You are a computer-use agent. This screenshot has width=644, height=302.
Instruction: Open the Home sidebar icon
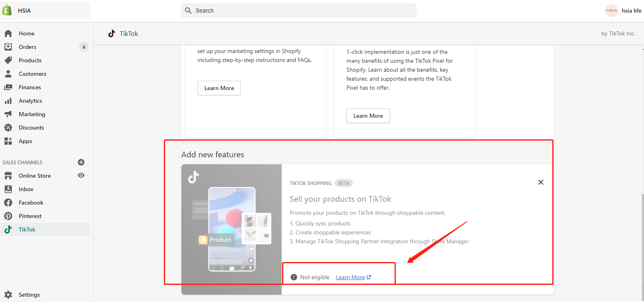[x=8, y=33]
